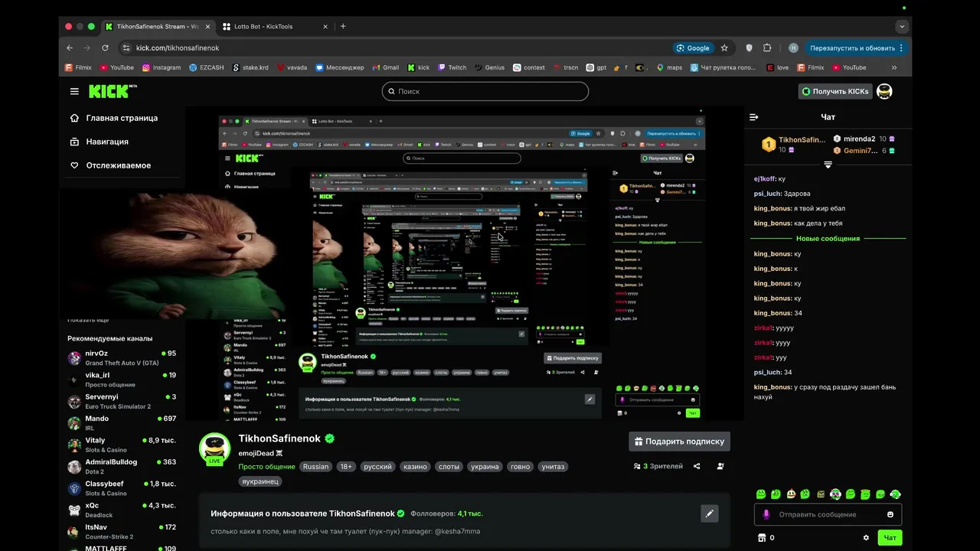Image resolution: width=980 pixels, height=551 pixels.
Task: Open recommended channel Mando
Action: [122, 423]
